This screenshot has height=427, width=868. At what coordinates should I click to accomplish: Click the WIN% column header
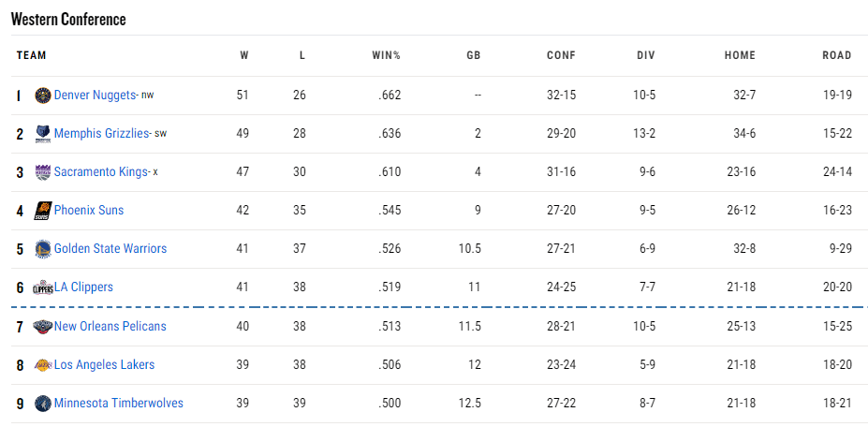coord(386,55)
